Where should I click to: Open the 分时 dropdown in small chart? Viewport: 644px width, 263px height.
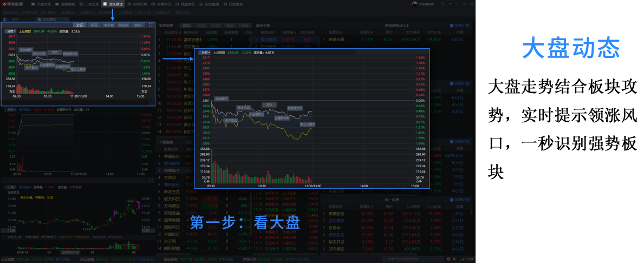click(10, 31)
